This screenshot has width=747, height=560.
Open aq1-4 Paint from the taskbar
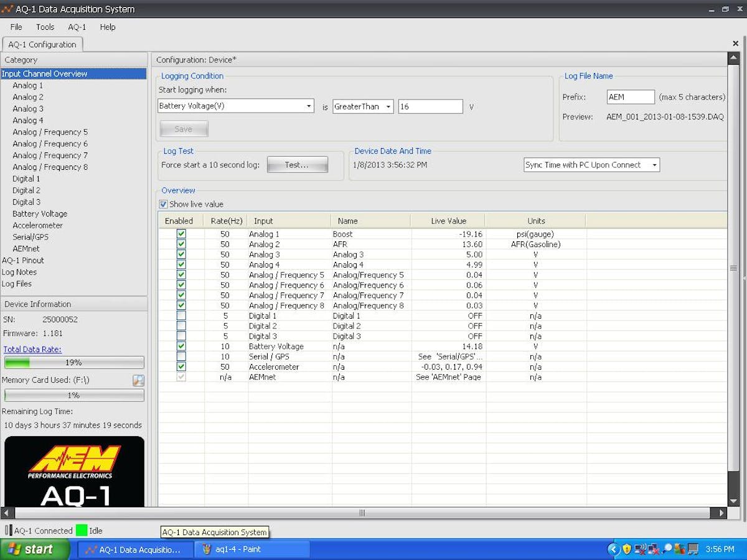pos(252,549)
